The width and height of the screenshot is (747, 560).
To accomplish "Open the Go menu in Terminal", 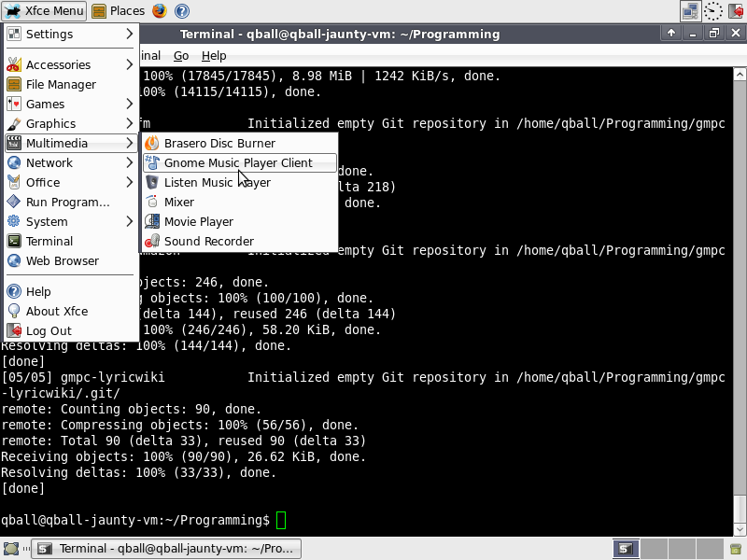I will [181, 56].
